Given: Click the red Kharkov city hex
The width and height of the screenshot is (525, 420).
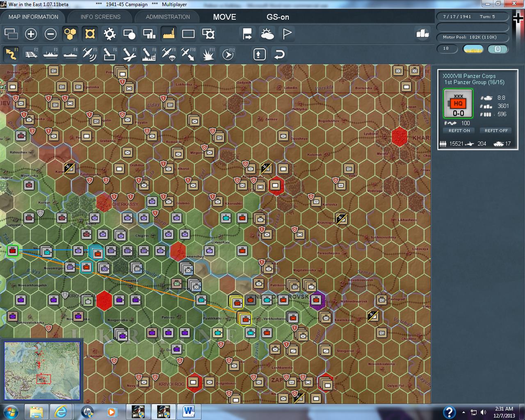Looking at the screenshot, I should [399, 137].
